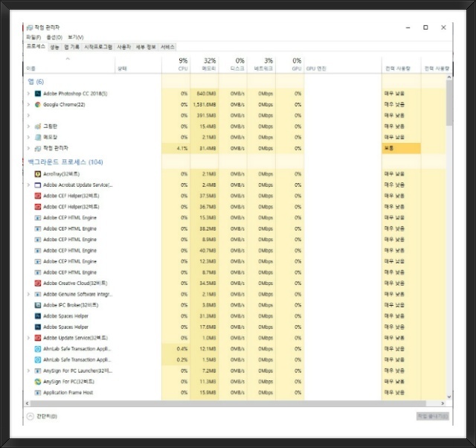
Task: Select the AcroTray(32비트) process name
Action: tap(61, 174)
